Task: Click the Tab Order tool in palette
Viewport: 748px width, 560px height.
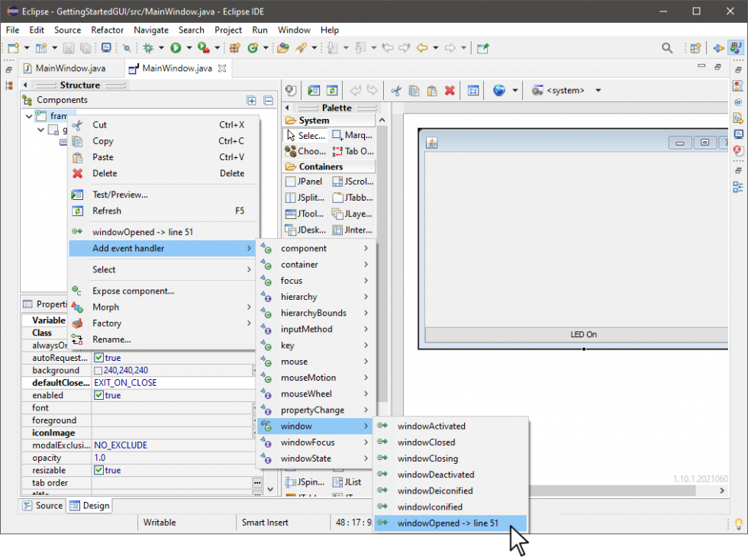Action: (353, 151)
